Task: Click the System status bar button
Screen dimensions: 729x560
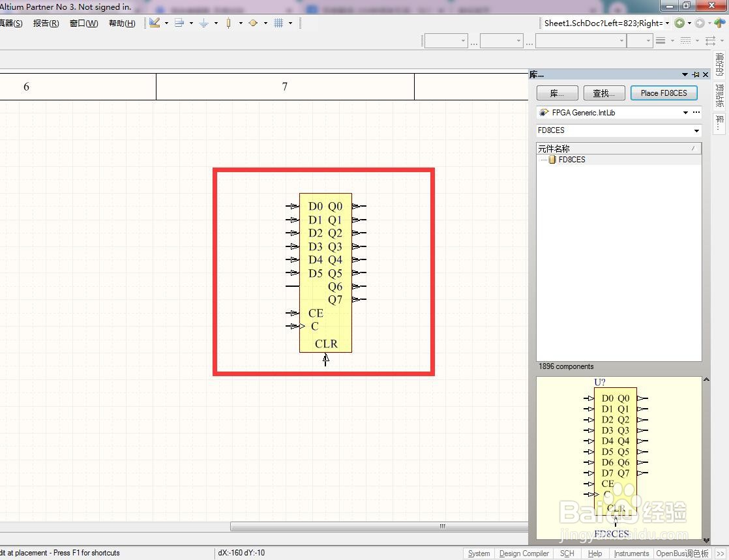Action: (x=479, y=553)
